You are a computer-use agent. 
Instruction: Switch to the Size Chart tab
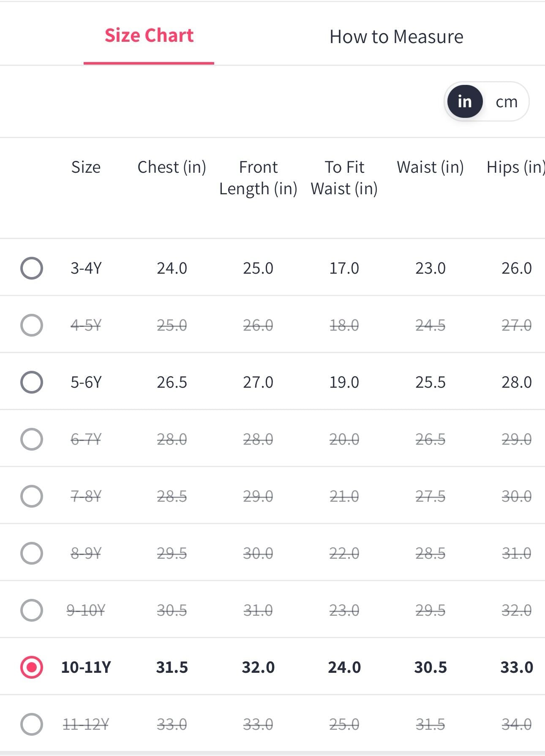pyautogui.click(x=149, y=36)
